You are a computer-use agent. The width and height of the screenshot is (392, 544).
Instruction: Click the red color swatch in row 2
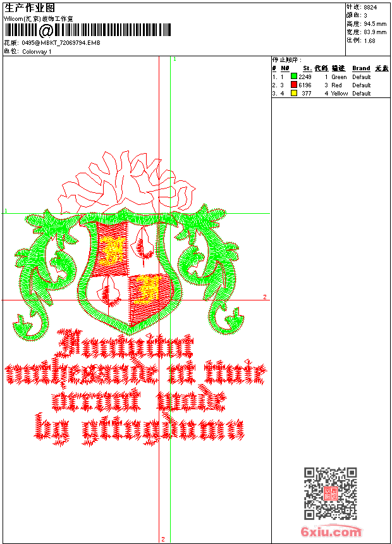[x=294, y=85]
